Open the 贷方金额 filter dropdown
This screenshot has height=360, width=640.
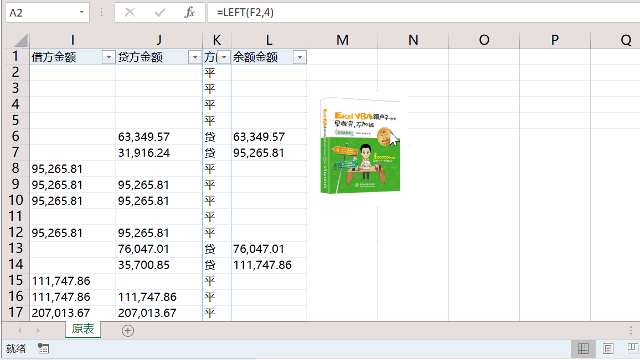195,57
